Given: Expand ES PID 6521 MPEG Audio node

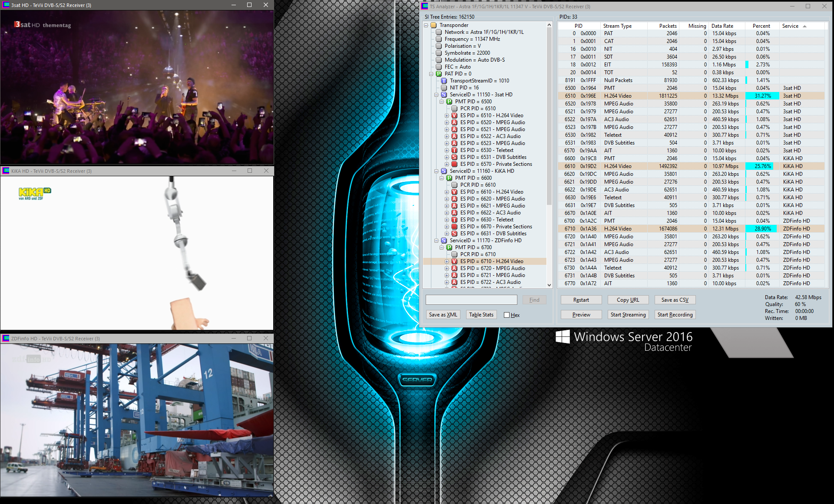Looking at the screenshot, I should (447, 129).
